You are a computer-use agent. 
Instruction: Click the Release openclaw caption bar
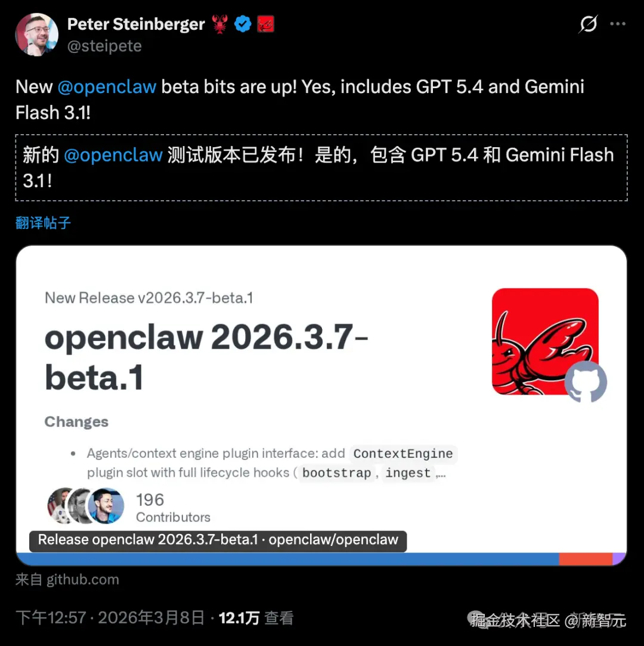point(218,540)
